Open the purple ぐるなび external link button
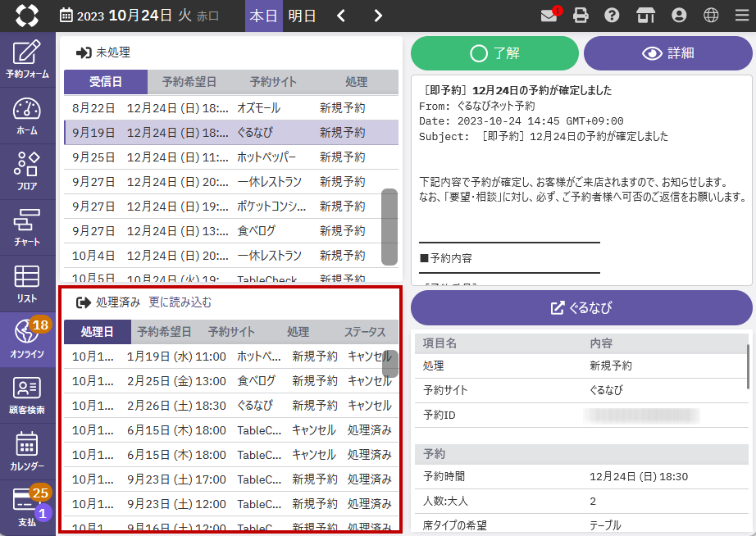Screen dimensions: 756x536 pyautogui.click(x=581, y=308)
